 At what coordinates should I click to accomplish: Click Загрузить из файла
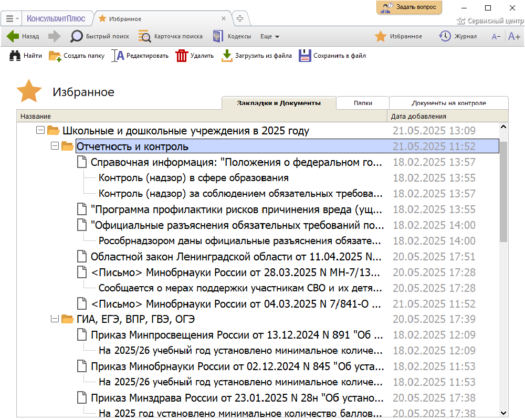click(257, 56)
